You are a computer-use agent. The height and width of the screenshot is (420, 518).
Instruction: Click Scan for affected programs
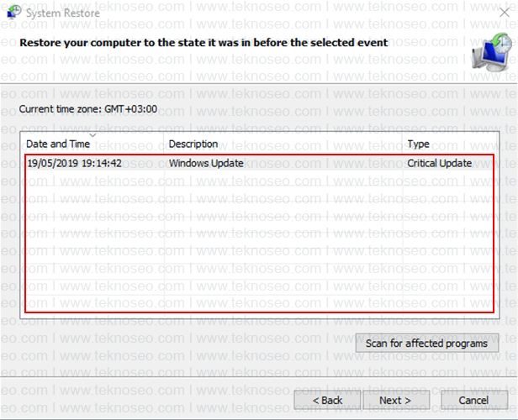pyautogui.click(x=427, y=343)
